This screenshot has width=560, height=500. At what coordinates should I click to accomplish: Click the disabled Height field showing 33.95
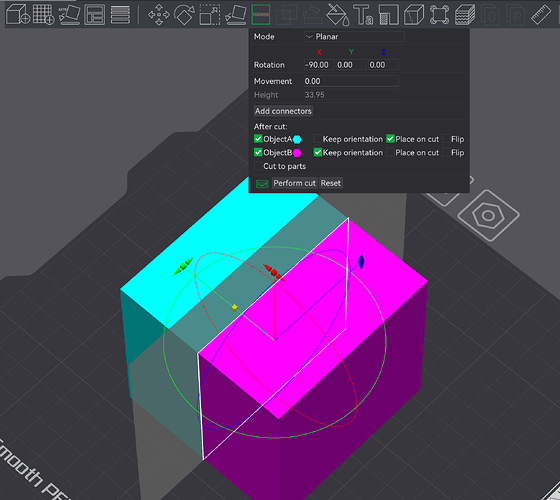click(x=351, y=95)
